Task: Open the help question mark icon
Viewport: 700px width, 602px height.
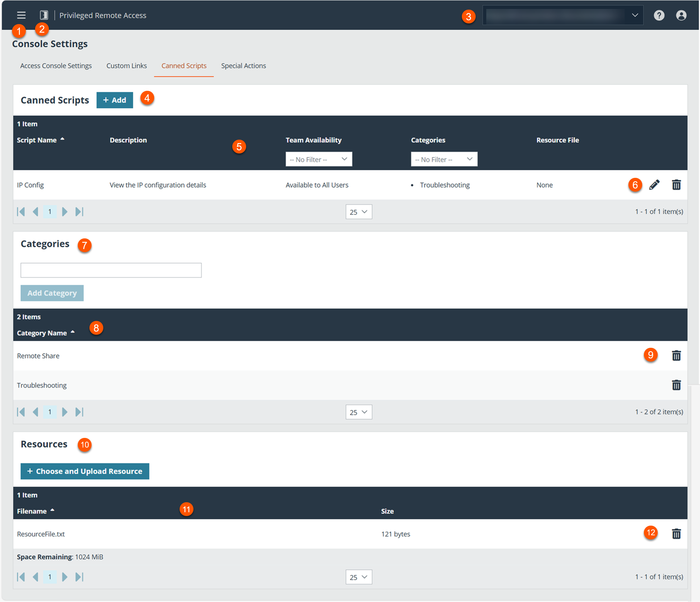Action: coord(659,15)
